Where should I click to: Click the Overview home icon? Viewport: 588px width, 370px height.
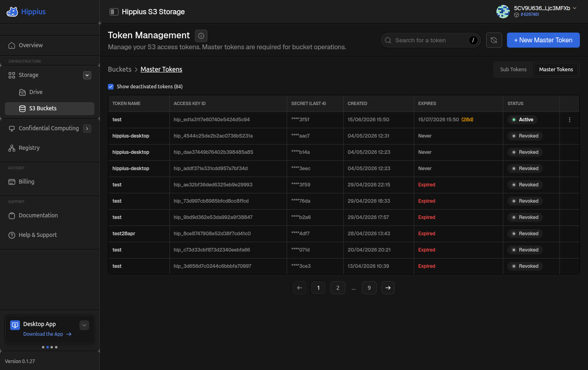tap(12, 45)
